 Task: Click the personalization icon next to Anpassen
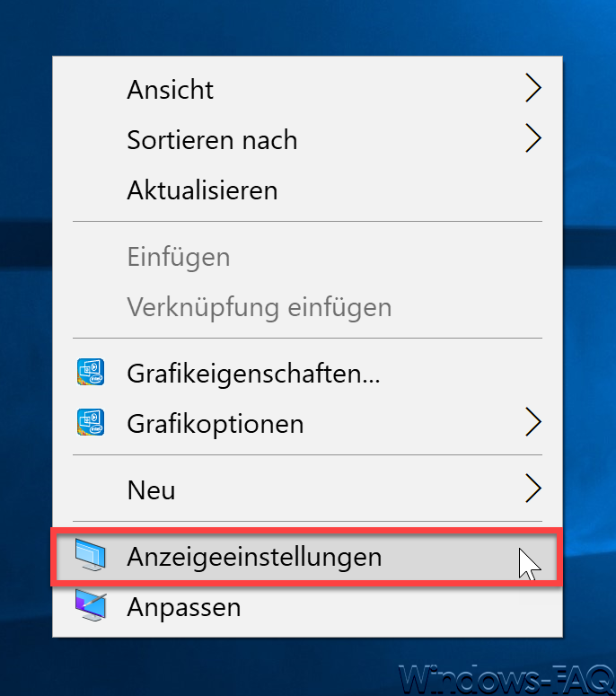click(91, 605)
